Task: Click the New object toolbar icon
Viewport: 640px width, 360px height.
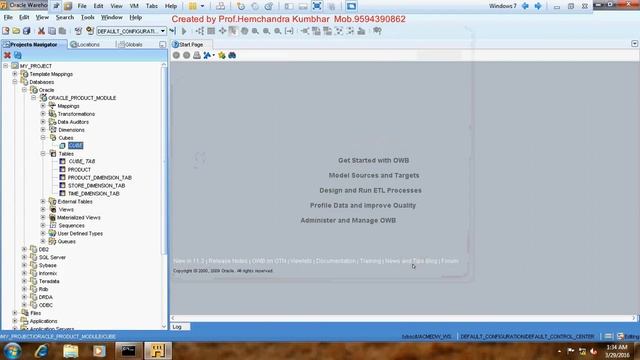Action: (x=6, y=31)
